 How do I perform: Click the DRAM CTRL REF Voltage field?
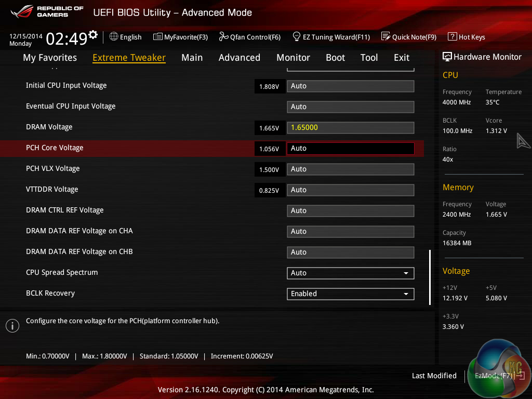[x=351, y=211]
